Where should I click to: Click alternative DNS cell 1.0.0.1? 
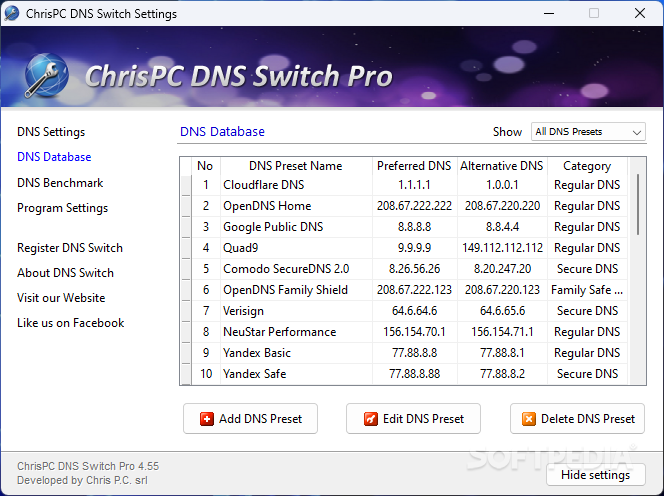click(x=502, y=185)
